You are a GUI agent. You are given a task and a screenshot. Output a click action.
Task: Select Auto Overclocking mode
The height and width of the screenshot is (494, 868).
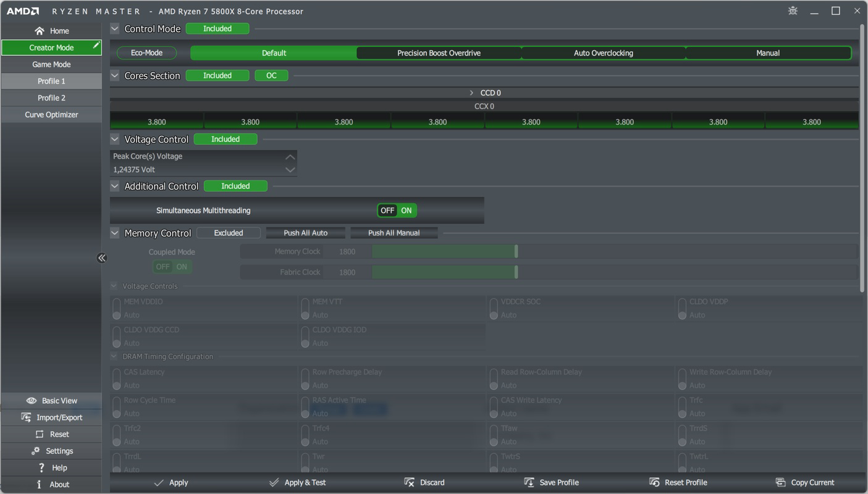[x=604, y=53]
